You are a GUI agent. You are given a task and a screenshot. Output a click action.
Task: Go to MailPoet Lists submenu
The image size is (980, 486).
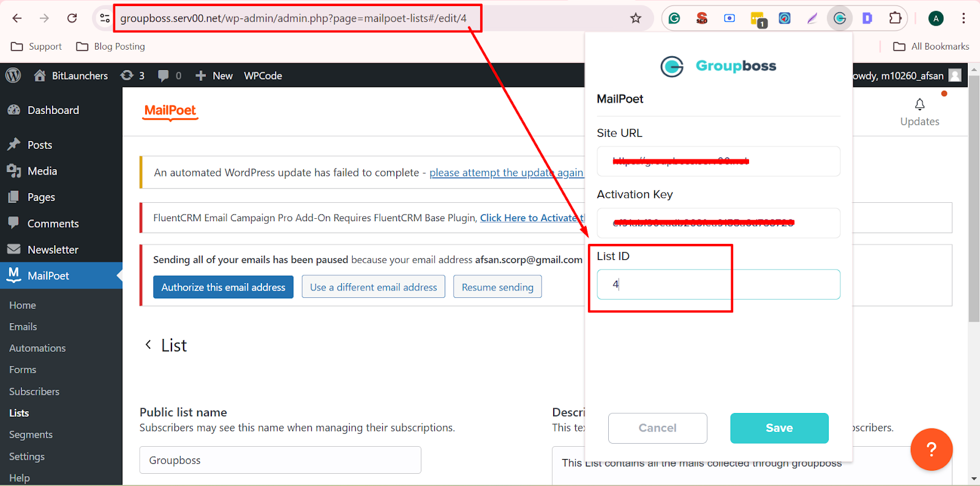click(x=19, y=413)
